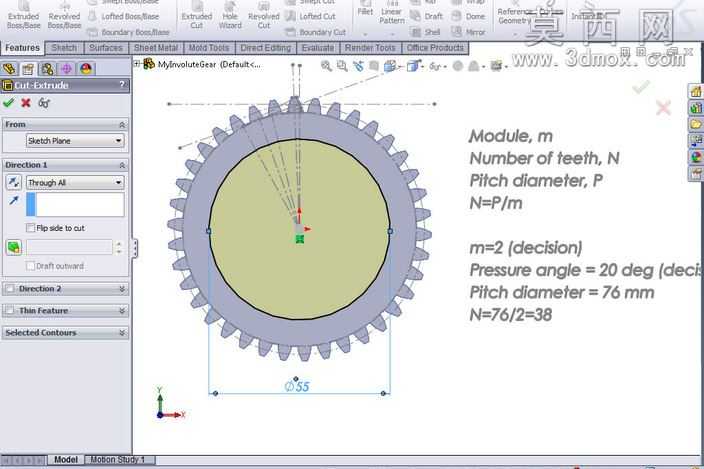Open the Through All end condition dropdown
Viewport: 704px width, 469px height.
tap(75, 182)
